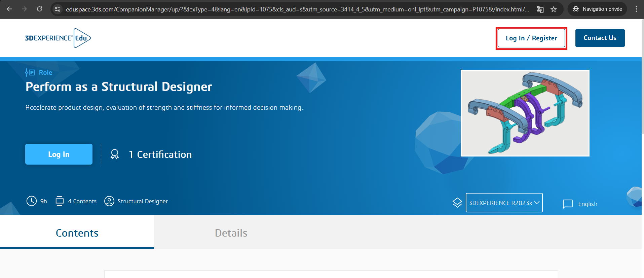This screenshot has height=278, width=644.
Task: Switch to the Details tab
Action: [x=231, y=233]
